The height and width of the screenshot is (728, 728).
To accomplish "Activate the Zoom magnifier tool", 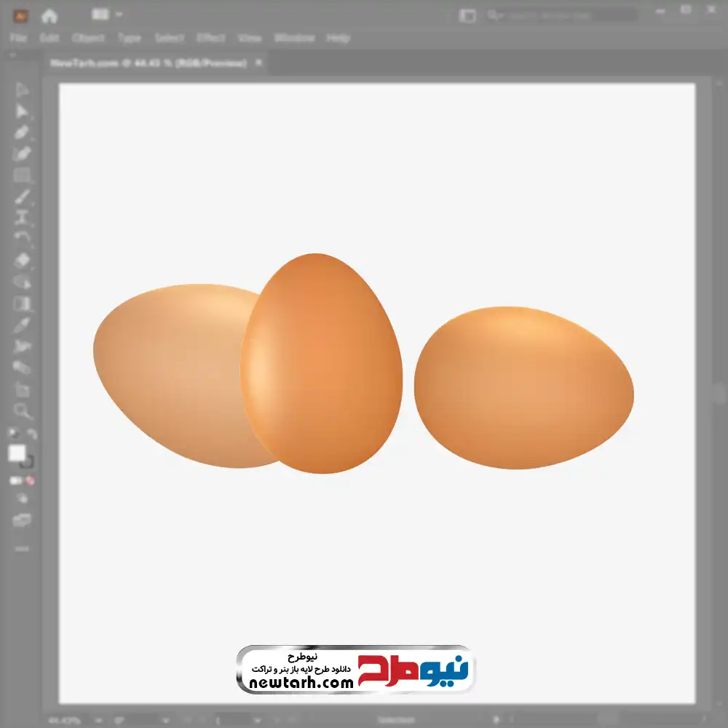I will [22, 411].
